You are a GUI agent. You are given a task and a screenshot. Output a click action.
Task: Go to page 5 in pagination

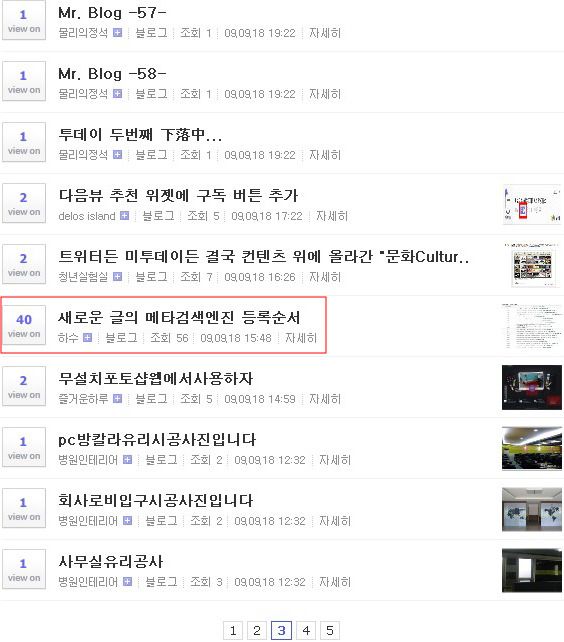coord(330,630)
